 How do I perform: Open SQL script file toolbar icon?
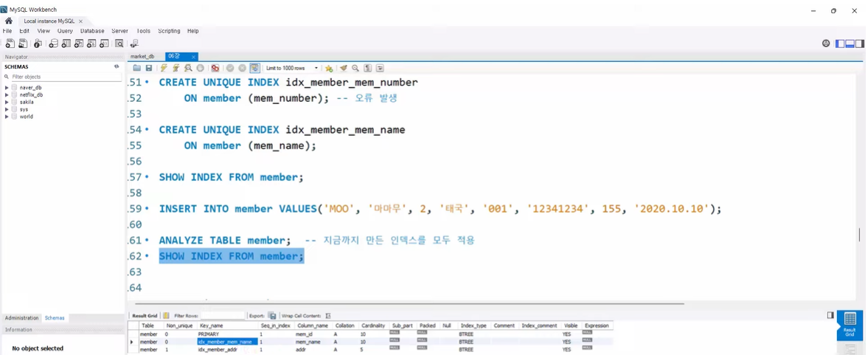pyautogui.click(x=24, y=44)
